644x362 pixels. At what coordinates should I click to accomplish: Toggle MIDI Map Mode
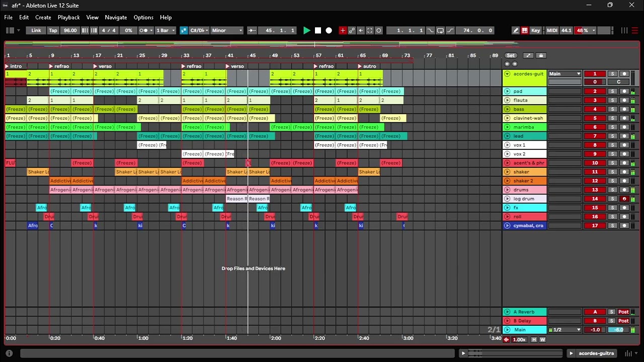(552, 31)
